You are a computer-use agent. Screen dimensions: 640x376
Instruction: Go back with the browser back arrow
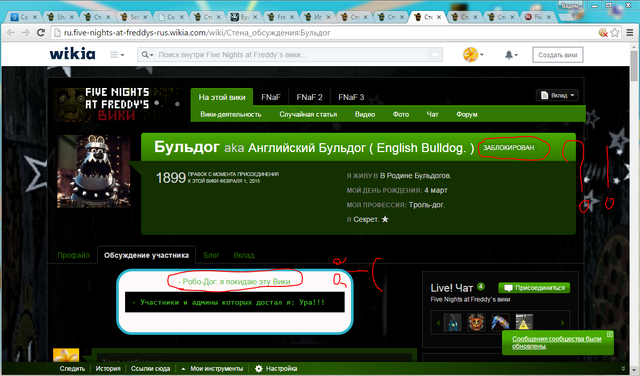(x=11, y=33)
